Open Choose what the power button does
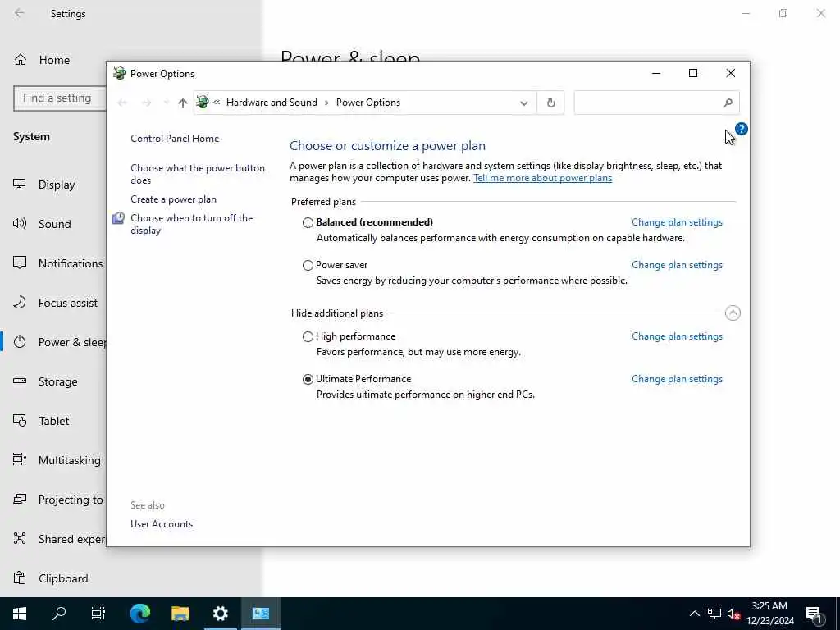This screenshot has width=840, height=630. 198,174
